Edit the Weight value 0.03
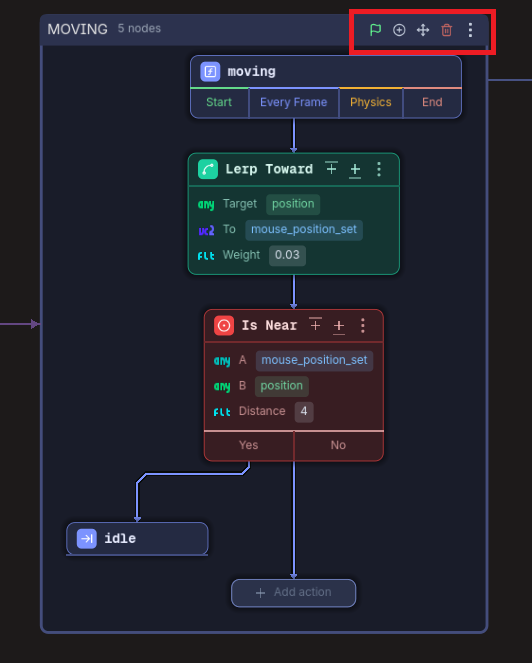The image size is (532, 663). point(287,255)
